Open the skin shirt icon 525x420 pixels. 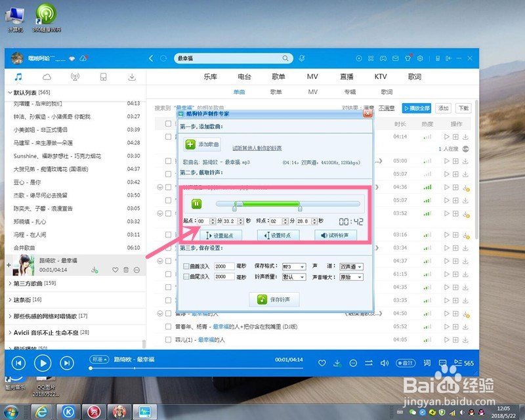pyautogui.click(x=408, y=58)
